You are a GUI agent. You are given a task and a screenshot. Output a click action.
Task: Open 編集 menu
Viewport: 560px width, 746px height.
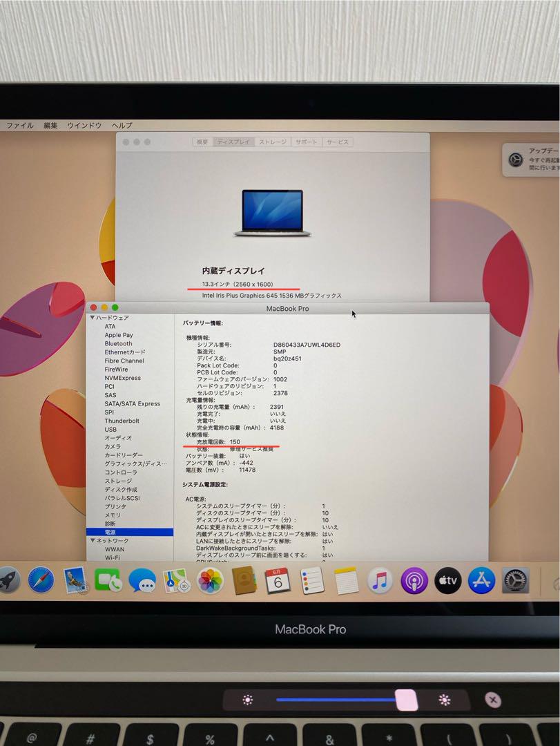(x=51, y=126)
